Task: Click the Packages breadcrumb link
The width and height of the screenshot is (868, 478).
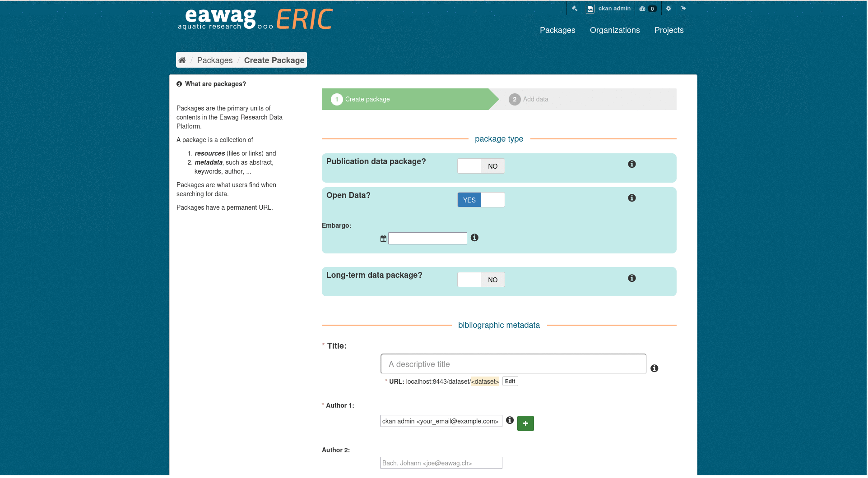Action: click(215, 60)
